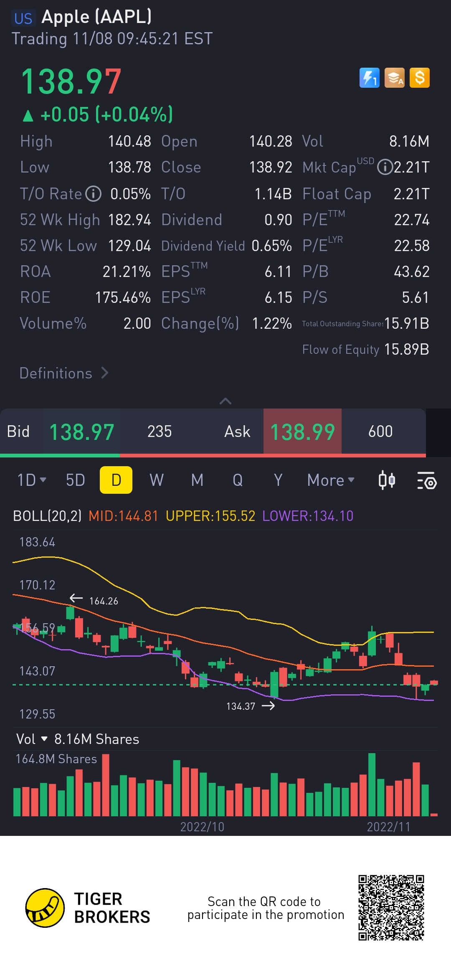
Task: Tap the MID:144.81 Bollinger label
Action: pyautogui.click(x=124, y=516)
